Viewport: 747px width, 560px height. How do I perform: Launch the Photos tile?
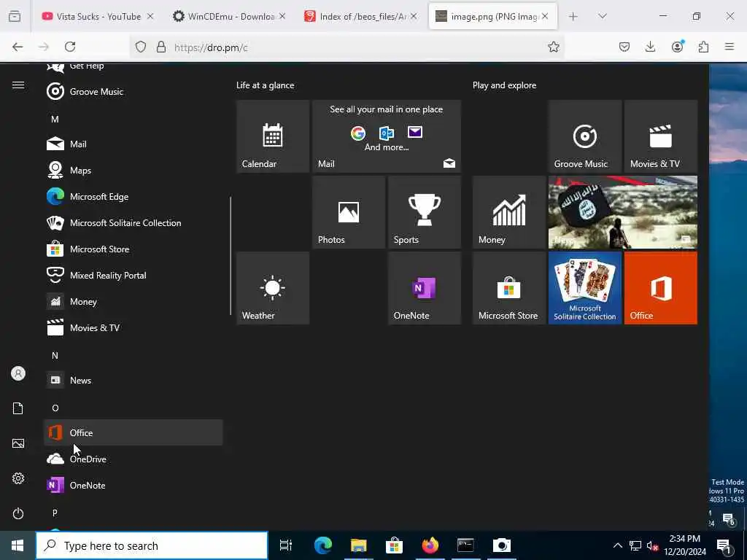[x=348, y=212]
